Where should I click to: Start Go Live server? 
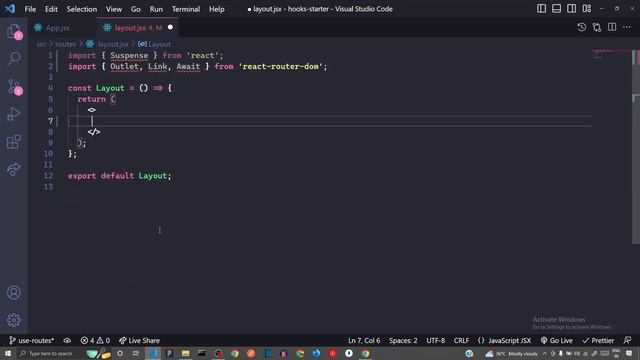[557, 340]
